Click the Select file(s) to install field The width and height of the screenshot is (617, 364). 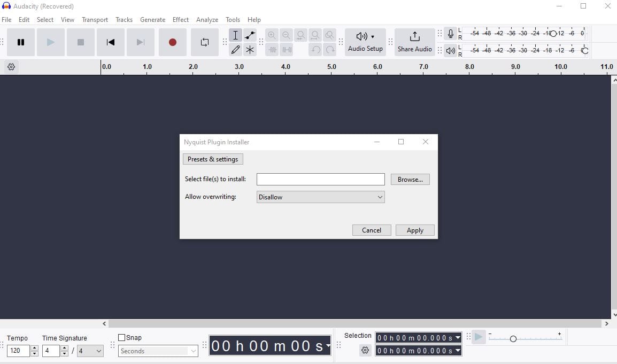tap(321, 179)
